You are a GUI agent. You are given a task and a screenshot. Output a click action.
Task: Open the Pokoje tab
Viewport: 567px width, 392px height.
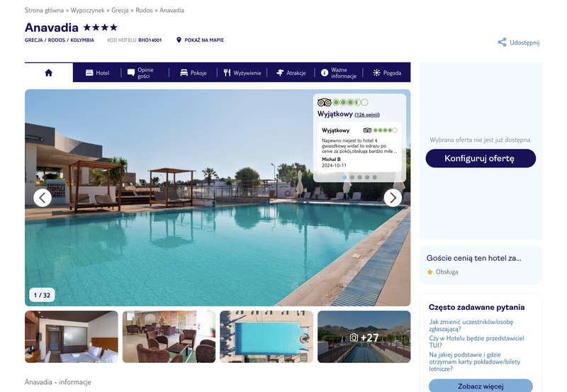click(193, 73)
